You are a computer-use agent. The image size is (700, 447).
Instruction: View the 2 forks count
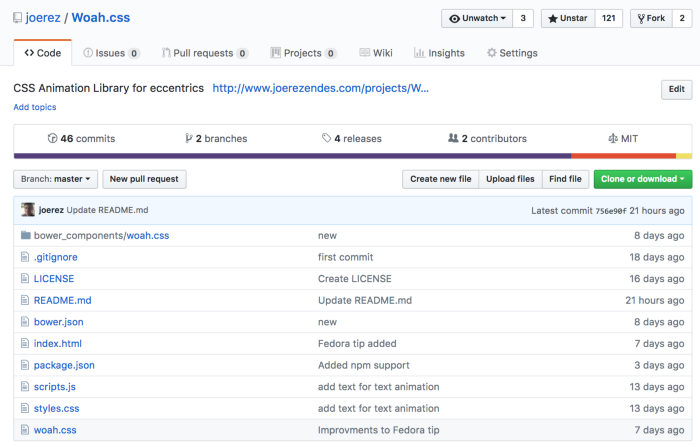coord(682,18)
